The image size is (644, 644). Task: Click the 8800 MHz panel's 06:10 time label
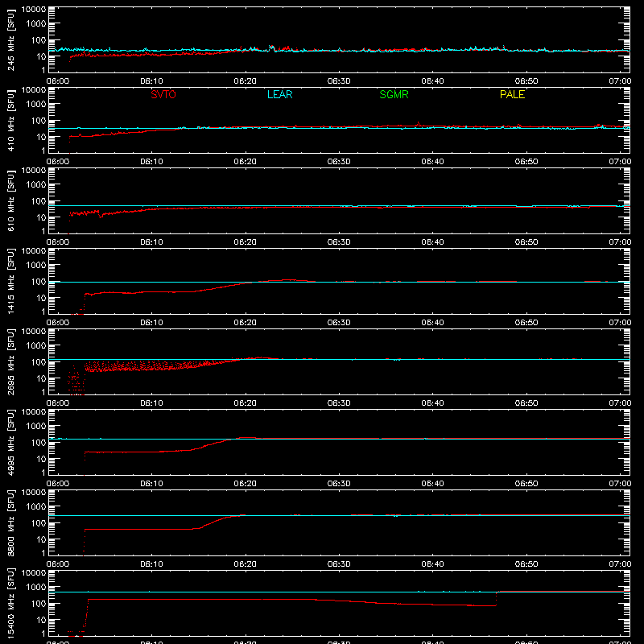pyautogui.click(x=151, y=564)
